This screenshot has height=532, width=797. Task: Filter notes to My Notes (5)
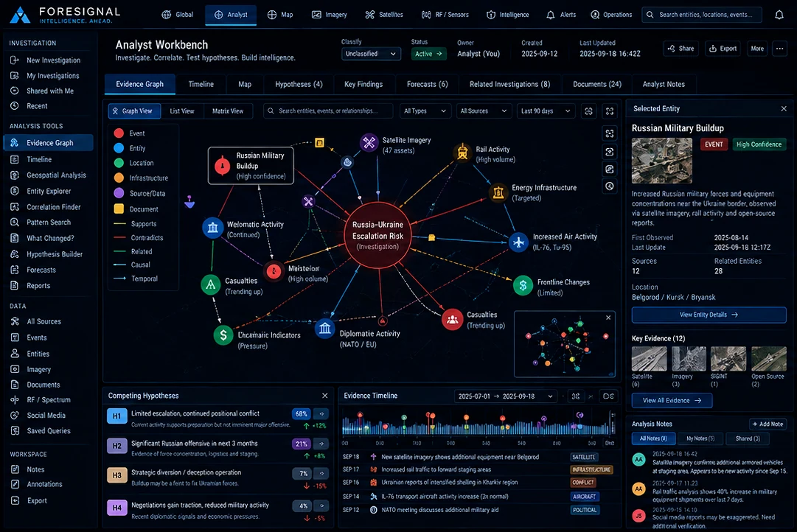click(x=700, y=438)
